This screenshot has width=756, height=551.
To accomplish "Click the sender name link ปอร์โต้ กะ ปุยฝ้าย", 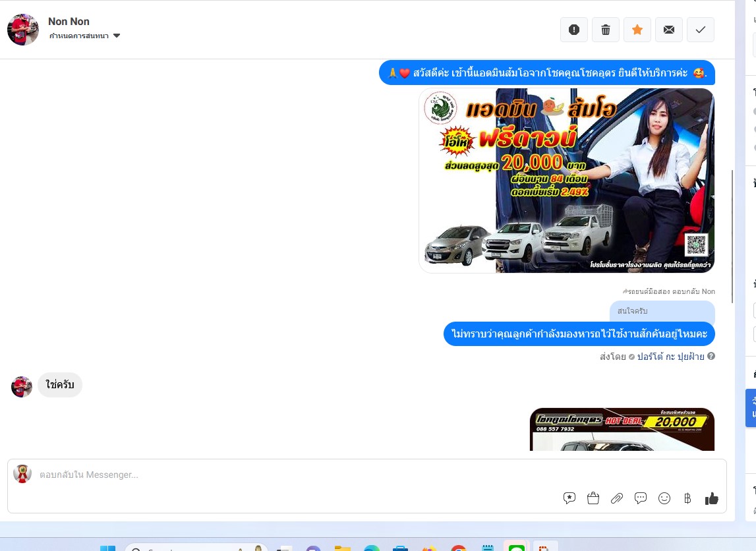I will pyautogui.click(x=671, y=357).
